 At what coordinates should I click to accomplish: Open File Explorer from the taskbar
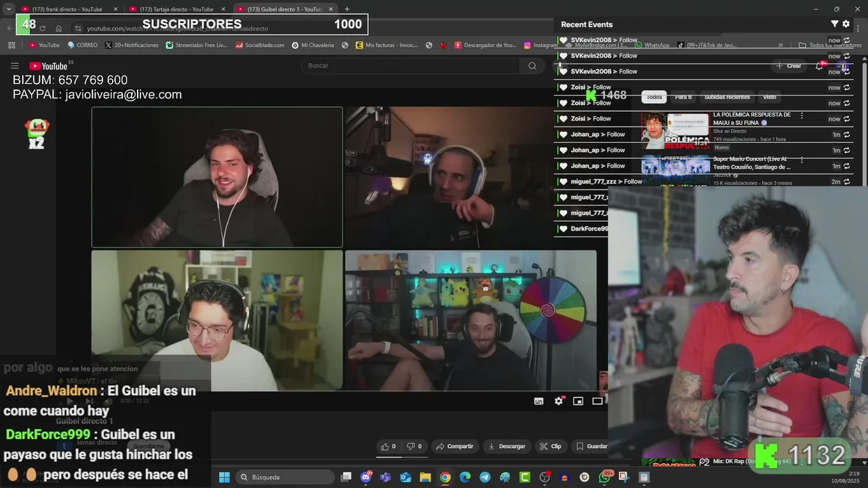tap(425, 477)
